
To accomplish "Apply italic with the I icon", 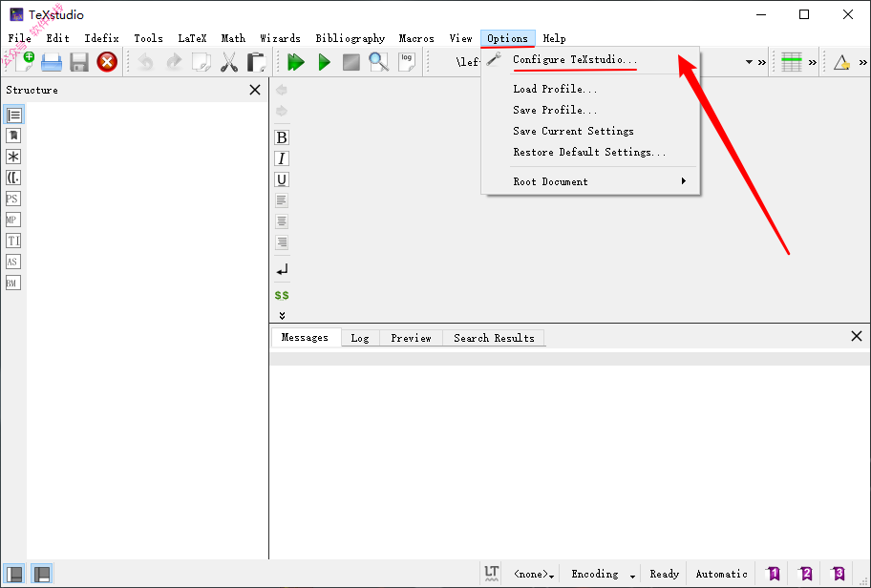I will pos(282,158).
